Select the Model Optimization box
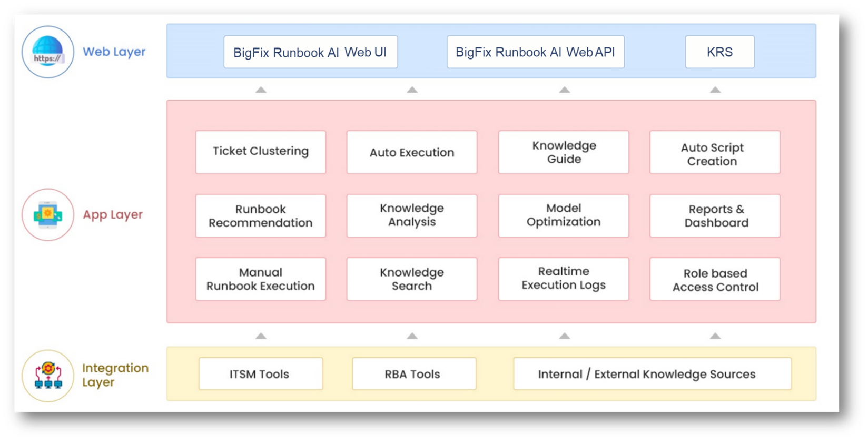The image size is (868, 443). coord(564,215)
